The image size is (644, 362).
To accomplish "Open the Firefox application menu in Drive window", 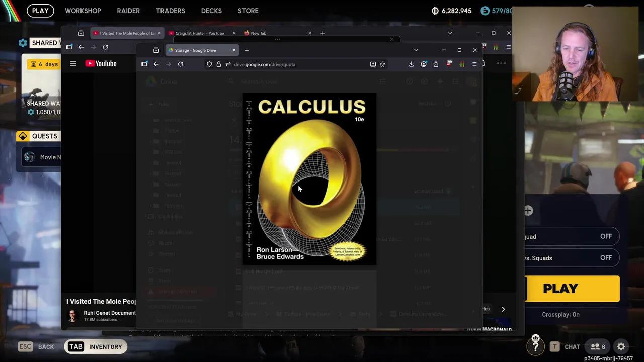I will tap(474, 64).
